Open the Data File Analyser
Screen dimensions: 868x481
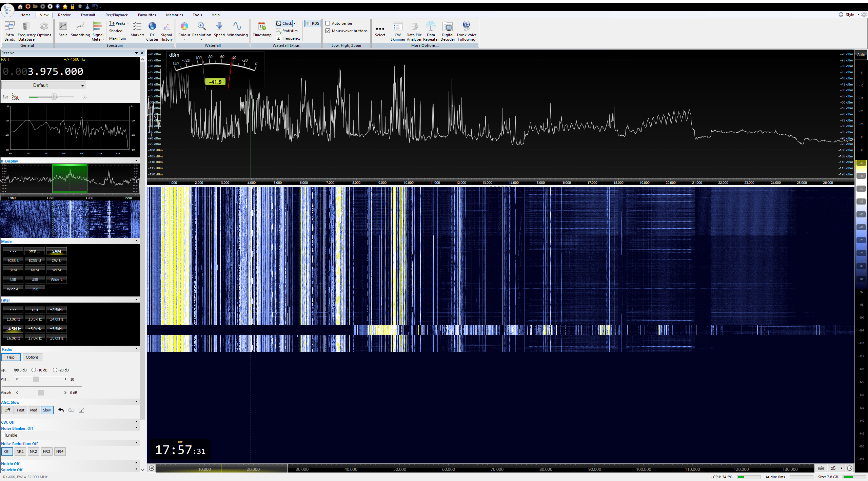(x=414, y=31)
